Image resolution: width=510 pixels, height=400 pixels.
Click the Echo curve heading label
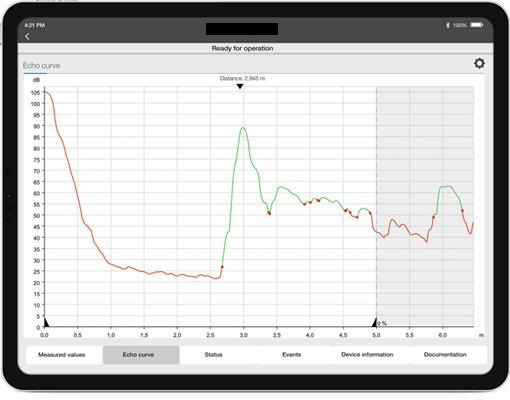(41, 66)
